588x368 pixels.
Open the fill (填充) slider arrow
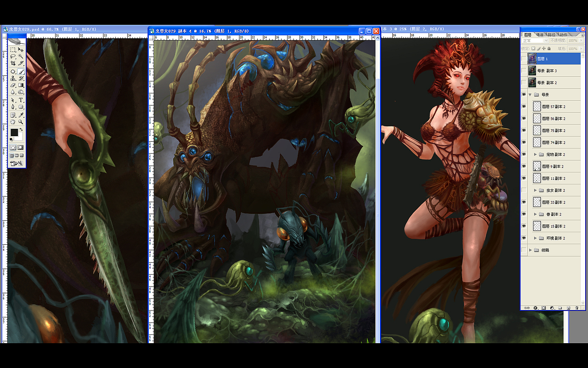click(581, 48)
